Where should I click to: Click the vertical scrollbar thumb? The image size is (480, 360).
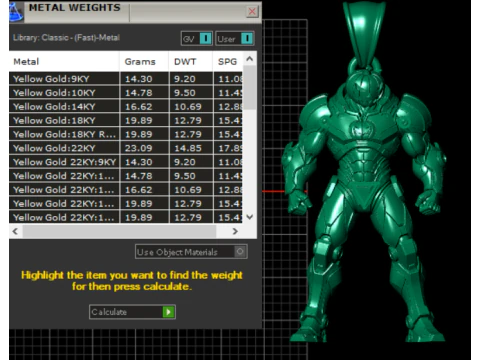click(250, 88)
